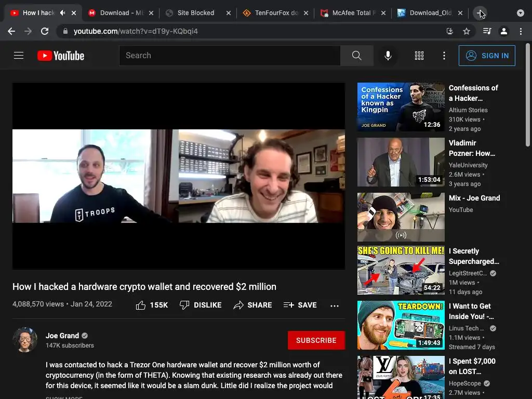
Task: Click the YaleUniversity channel name
Action: (x=468, y=165)
